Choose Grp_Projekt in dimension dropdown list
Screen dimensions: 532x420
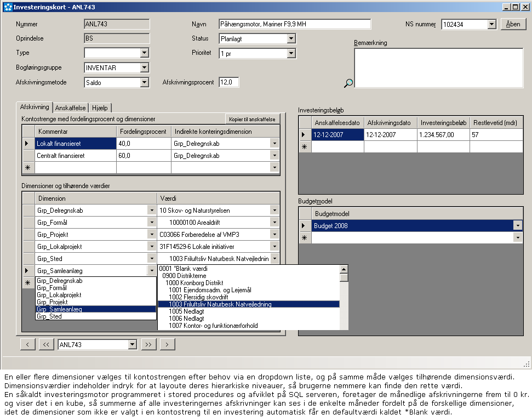(95, 302)
